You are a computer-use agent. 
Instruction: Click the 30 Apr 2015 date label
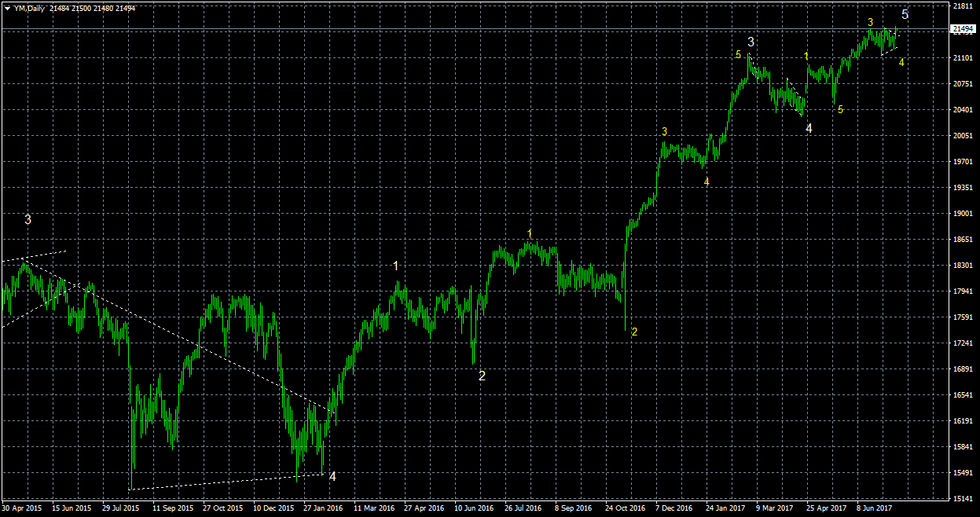(22, 509)
